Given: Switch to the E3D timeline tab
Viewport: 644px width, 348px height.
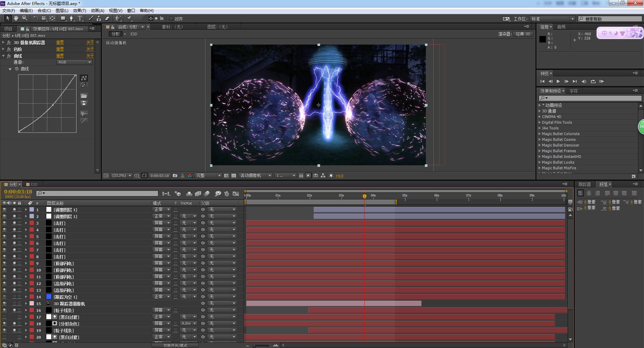Looking at the screenshot, I should (34, 184).
